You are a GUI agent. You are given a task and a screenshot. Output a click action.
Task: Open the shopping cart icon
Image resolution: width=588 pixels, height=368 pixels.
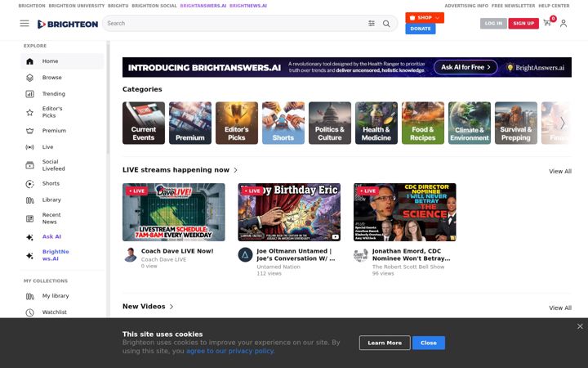pos(547,23)
